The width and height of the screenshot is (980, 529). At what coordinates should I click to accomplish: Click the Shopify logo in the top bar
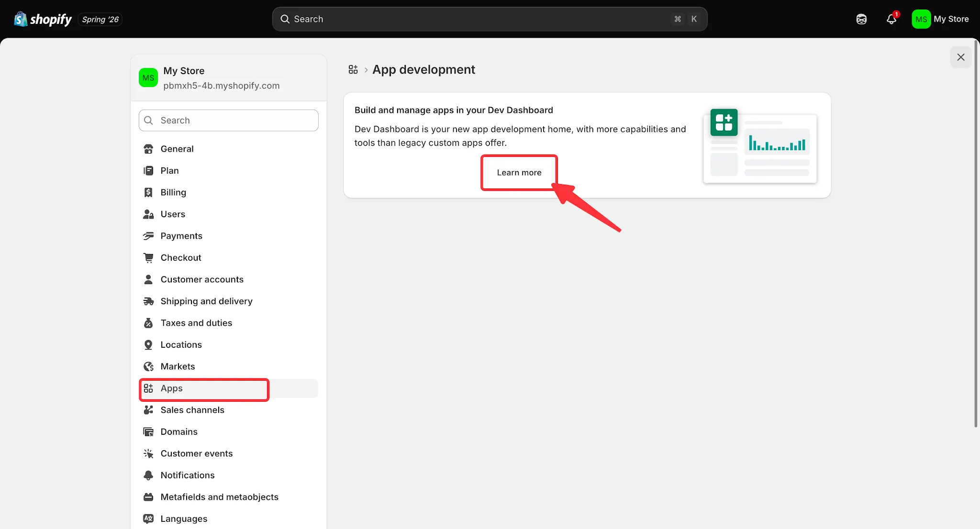(x=43, y=19)
